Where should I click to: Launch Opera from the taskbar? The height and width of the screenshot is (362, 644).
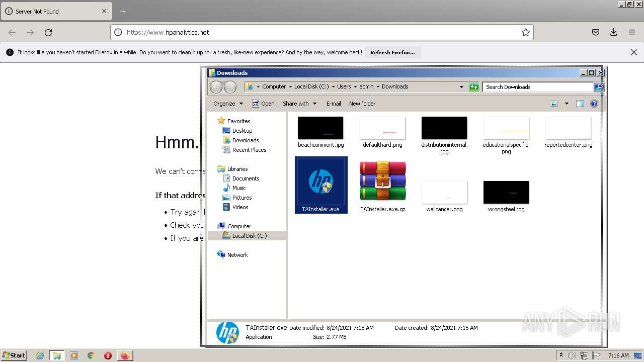(108, 355)
